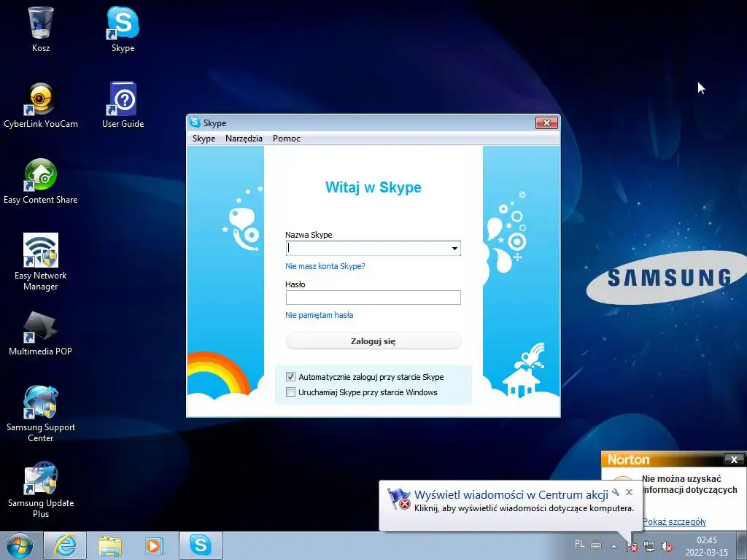The height and width of the screenshot is (560, 747).
Task: Select the Skype desktop shortcut
Action: pos(123,29)
